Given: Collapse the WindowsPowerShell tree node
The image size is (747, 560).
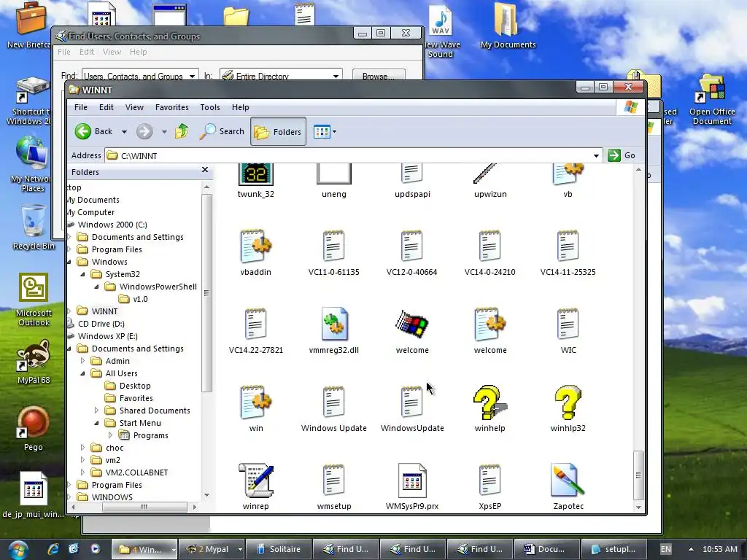Looking at the screenshot, I should pyautogui.click(x=96, y=287).
